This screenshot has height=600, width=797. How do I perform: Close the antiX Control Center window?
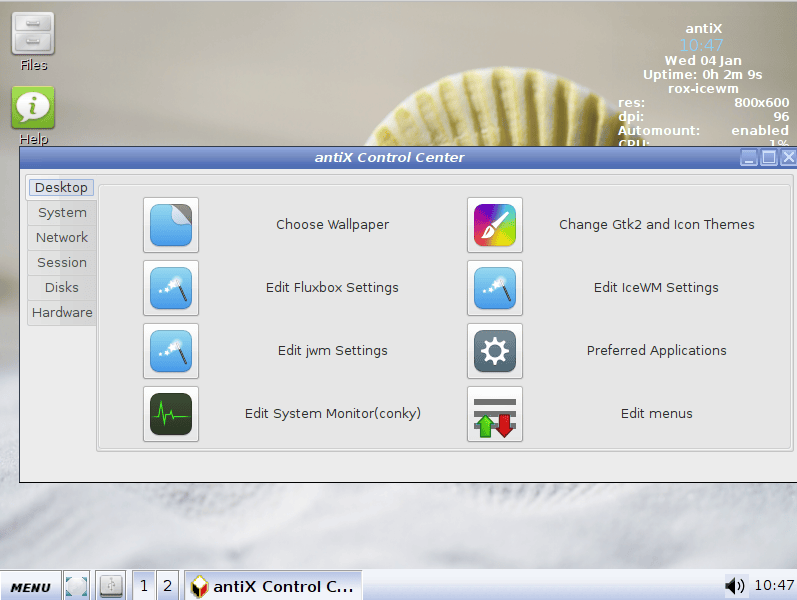788,158
